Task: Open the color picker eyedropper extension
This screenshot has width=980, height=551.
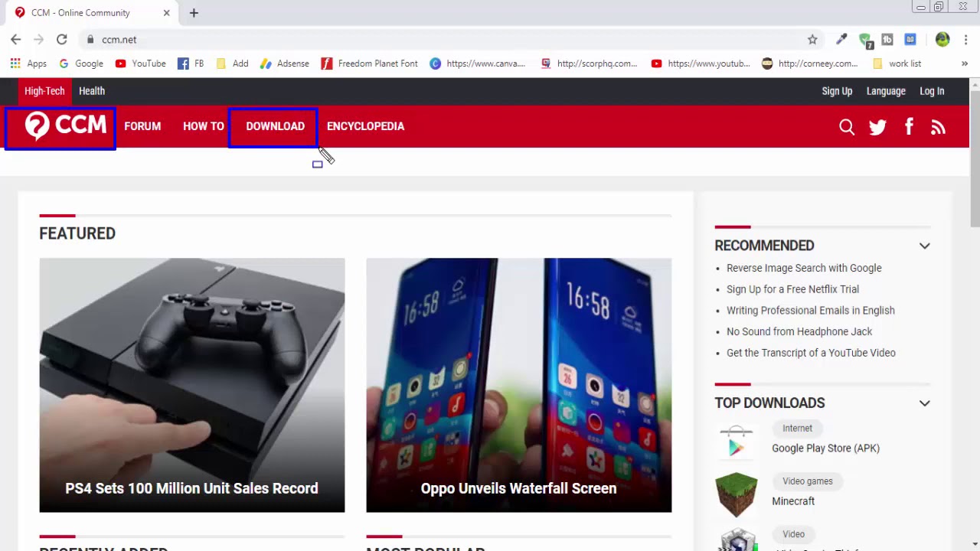Action: click(841, 39)
